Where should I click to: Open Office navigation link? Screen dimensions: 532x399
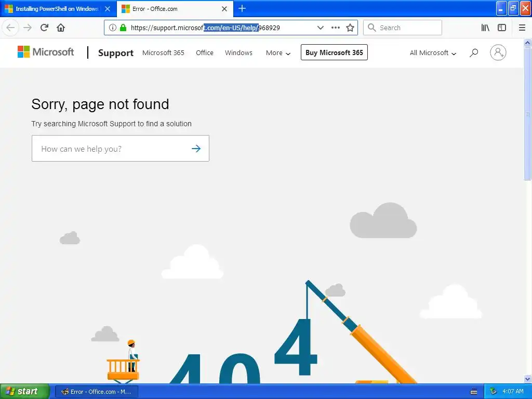[205, 52]
